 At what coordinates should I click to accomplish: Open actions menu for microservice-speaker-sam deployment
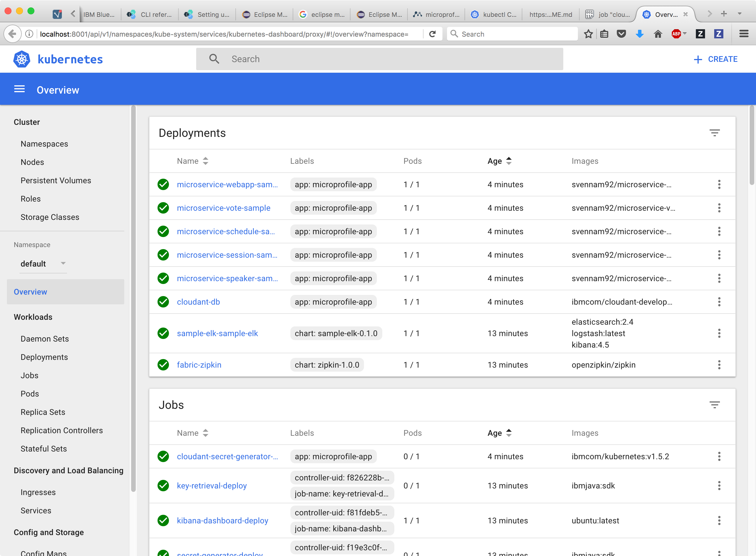tap(719, 279)
